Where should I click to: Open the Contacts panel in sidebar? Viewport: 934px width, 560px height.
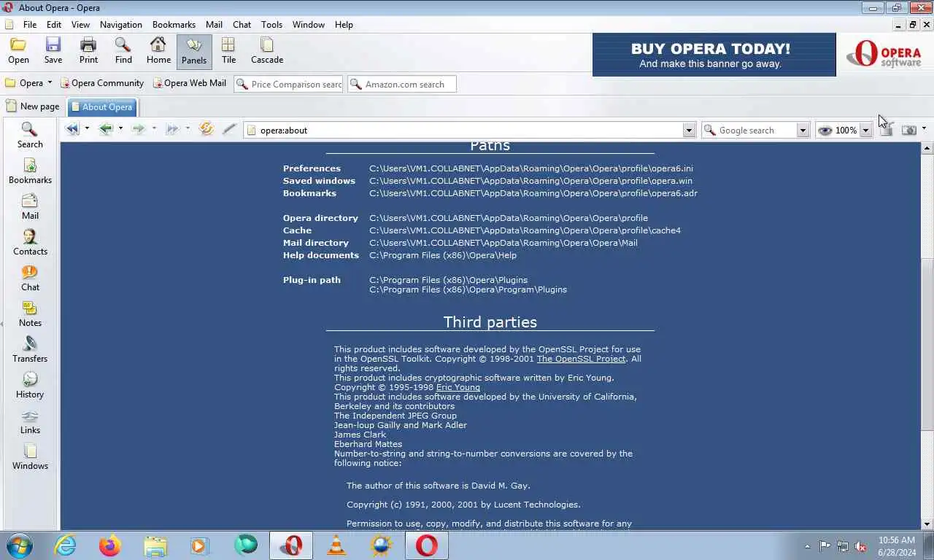30,243
